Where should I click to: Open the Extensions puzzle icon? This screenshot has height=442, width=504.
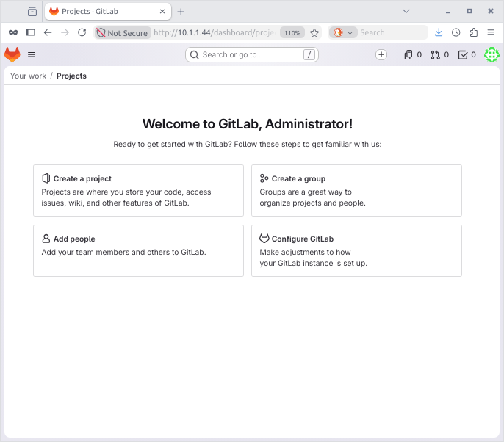coord(473,32)
